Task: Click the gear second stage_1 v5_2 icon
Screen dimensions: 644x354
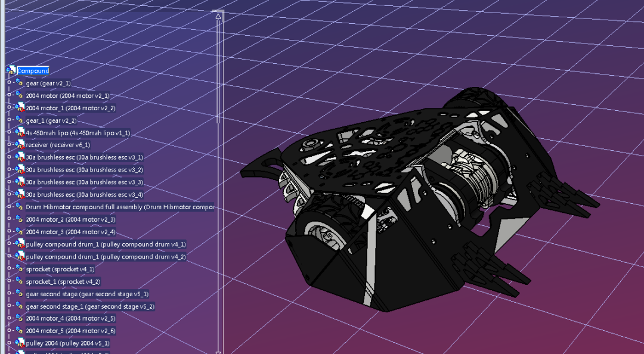Action: [x=19, y=306]
